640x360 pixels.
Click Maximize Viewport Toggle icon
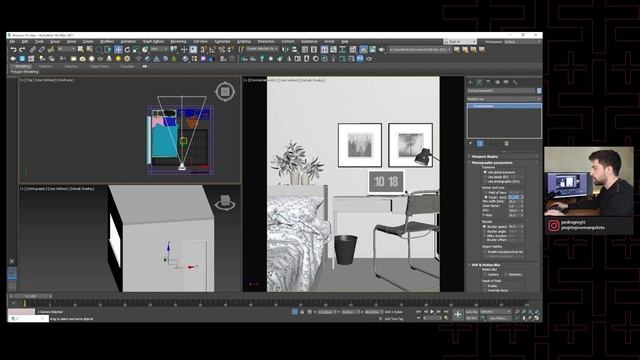point(536,318)
